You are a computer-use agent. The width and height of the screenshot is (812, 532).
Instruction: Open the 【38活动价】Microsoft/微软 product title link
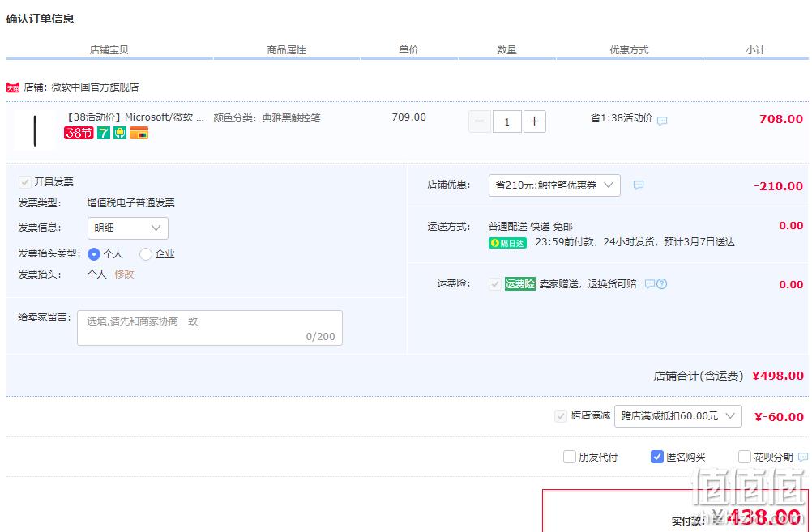click(x=135, y=117)
